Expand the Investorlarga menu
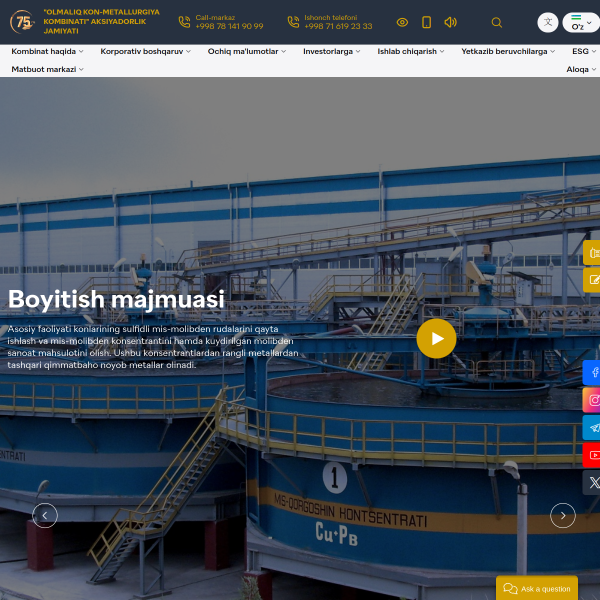Viewport: 600px width, 600px height. pos(332,51)
